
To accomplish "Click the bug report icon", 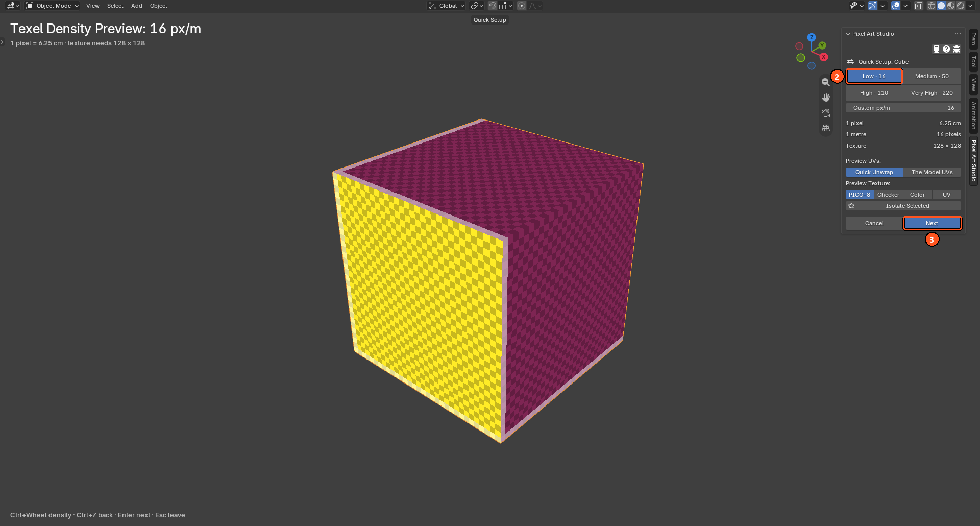I will [x=957, y=49].
